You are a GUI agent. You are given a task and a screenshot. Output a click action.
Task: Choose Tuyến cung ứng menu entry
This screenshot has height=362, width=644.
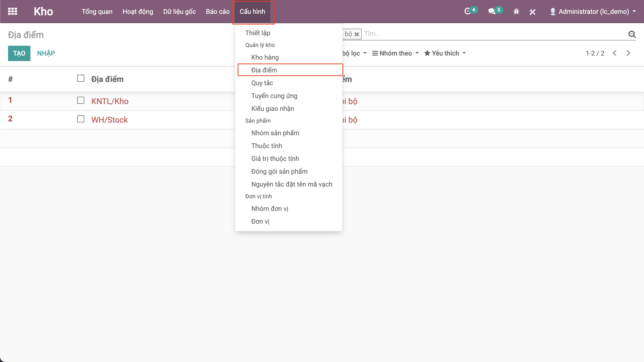coord(274,96)
